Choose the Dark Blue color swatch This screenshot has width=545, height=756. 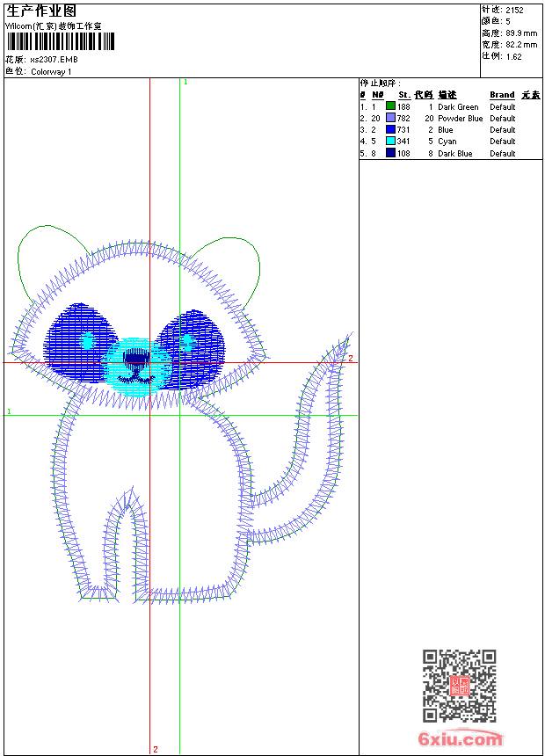pyautogui.click(x=390, y=153)
